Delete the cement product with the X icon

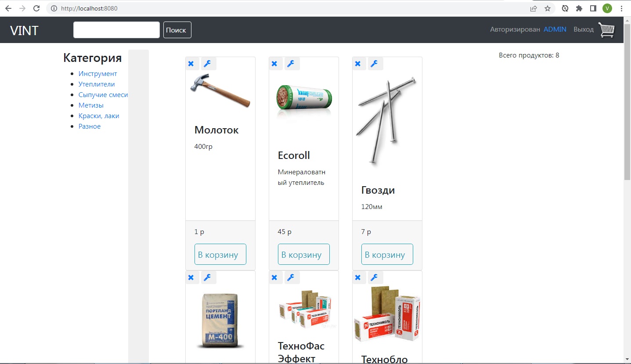[191, 278]
